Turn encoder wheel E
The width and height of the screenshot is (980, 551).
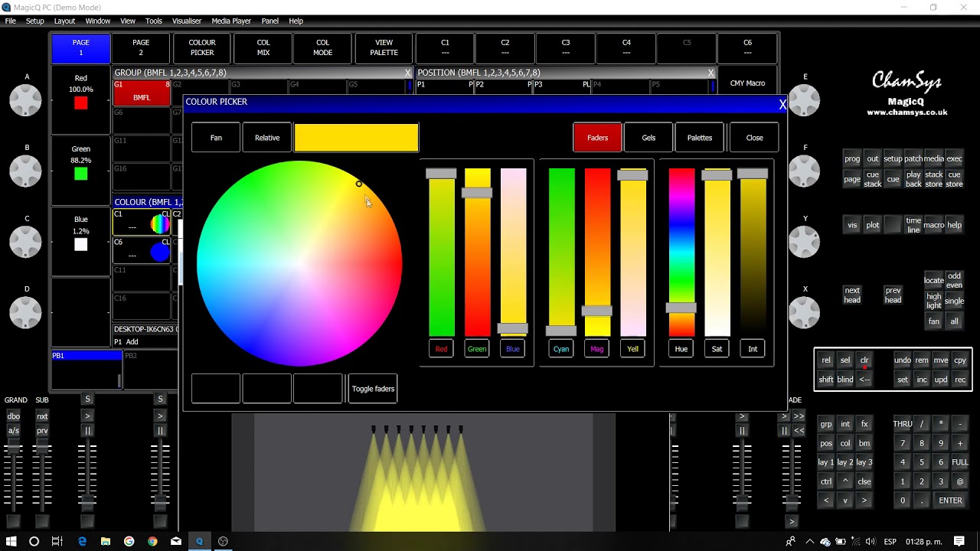(804, 100)
